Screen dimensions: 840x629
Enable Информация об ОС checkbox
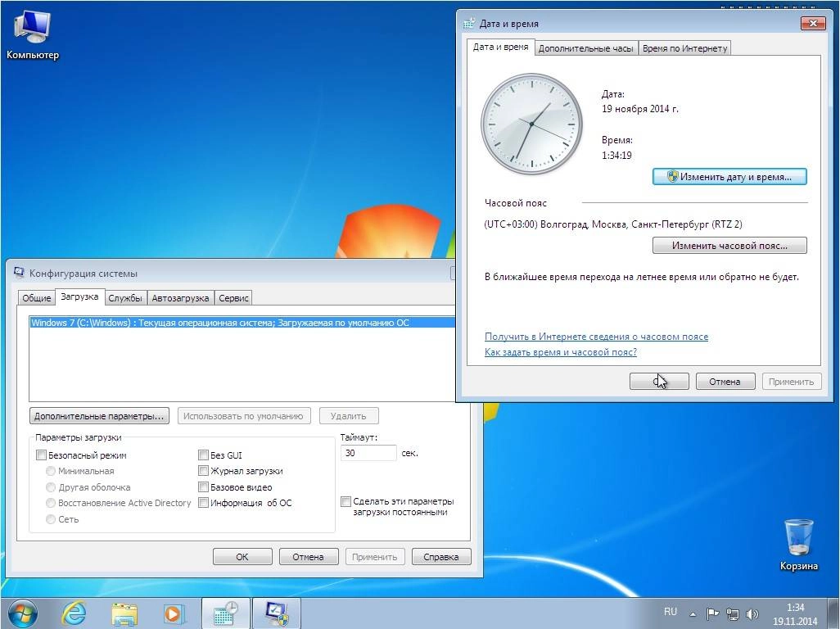(x=203, y=503)
